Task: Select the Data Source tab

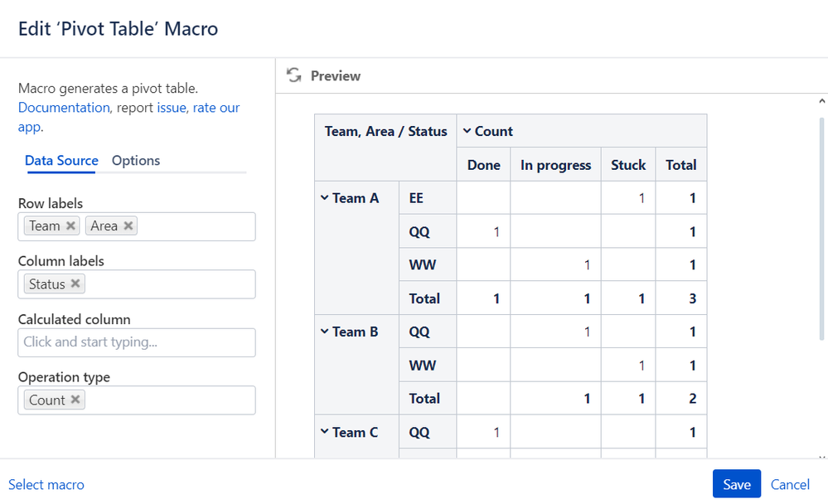Action: [x=61, y=161]
